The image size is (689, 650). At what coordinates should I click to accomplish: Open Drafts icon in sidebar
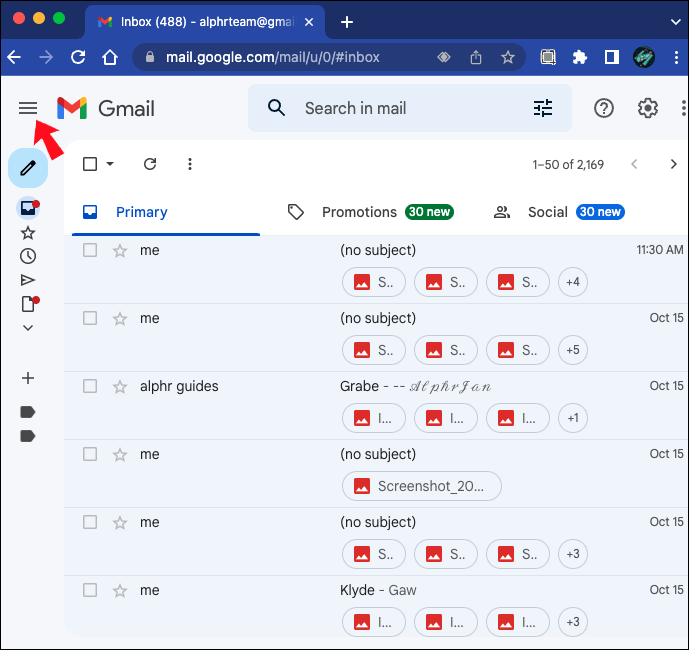29,303
